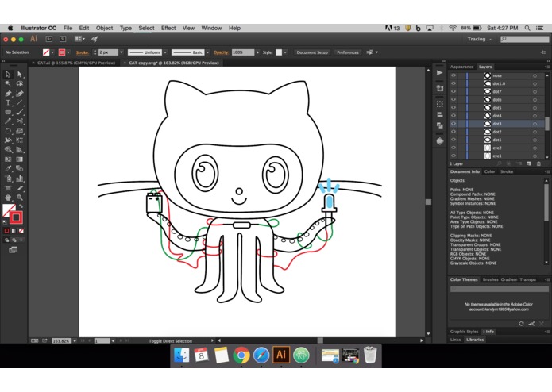Hide the dot6 layer item

pos(454,99)
